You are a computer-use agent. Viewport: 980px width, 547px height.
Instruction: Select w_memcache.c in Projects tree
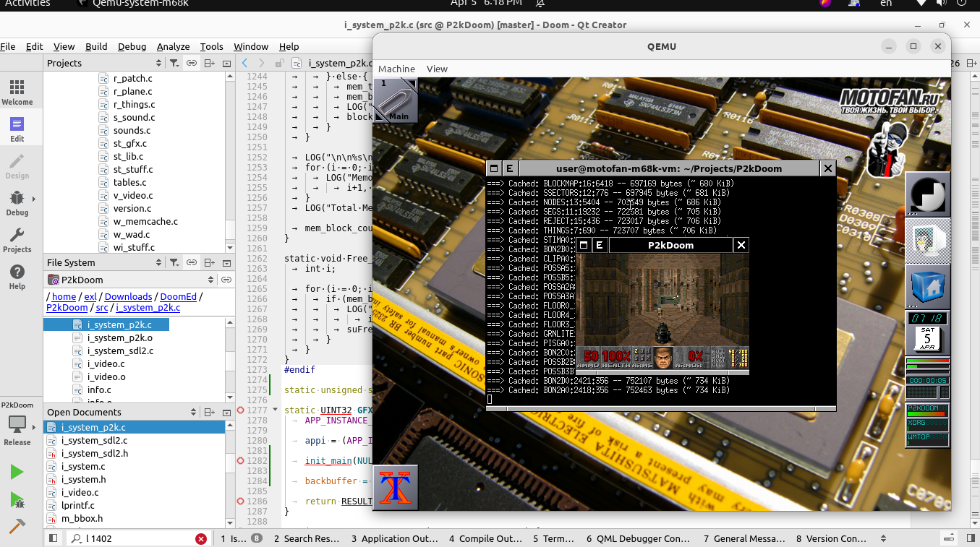click(x=145, y=222)
